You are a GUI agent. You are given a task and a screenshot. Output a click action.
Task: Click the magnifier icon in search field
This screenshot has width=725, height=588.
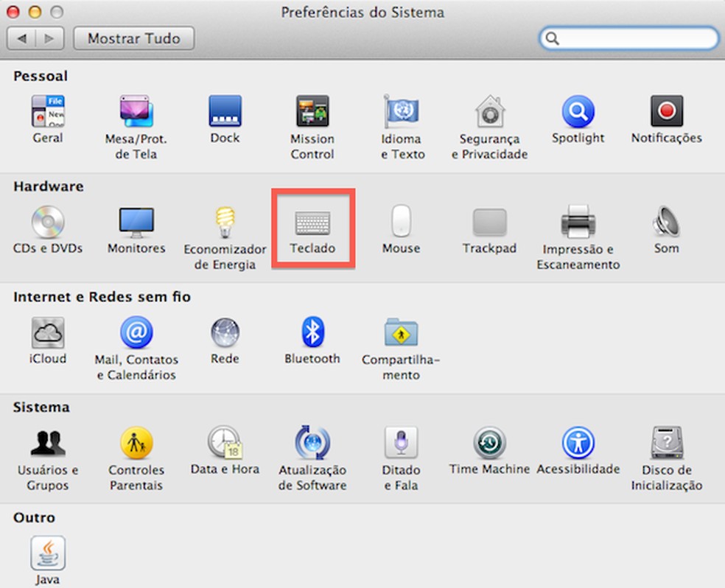[552, 38]
